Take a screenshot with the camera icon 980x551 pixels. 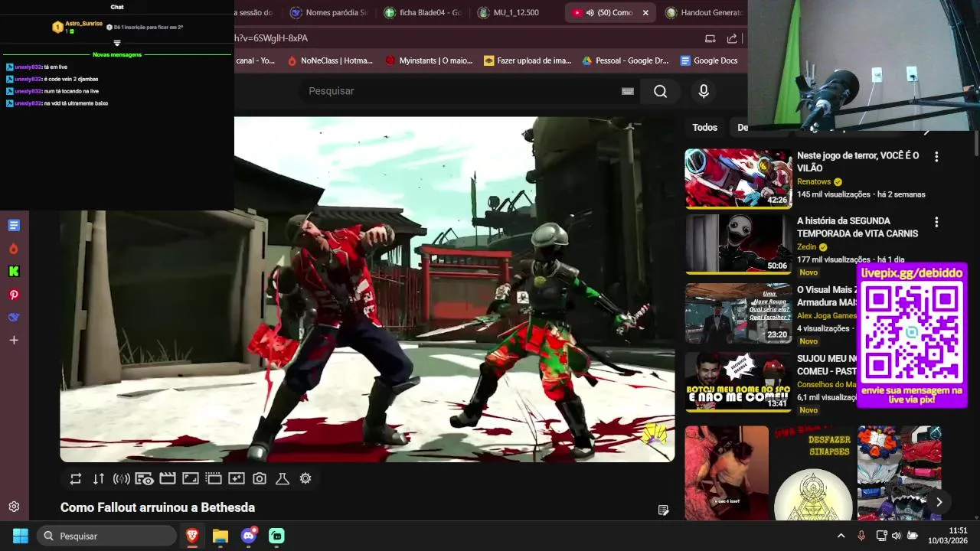point(260,479)
